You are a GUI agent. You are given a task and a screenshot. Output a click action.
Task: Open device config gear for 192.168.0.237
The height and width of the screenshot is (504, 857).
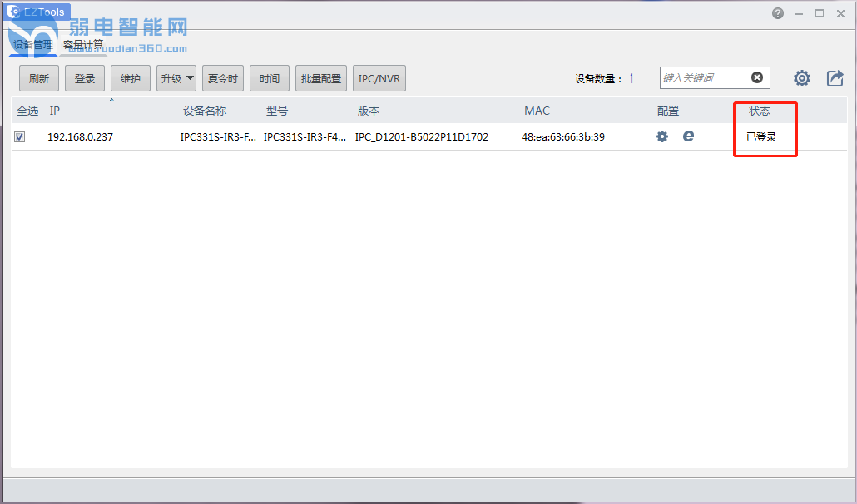pyautogui.click(x=662, y=136)
